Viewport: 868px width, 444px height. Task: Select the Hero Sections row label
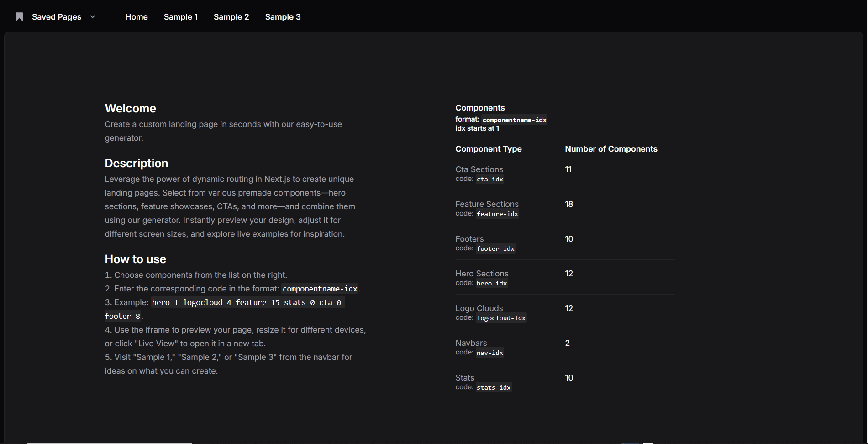[482, 274]
